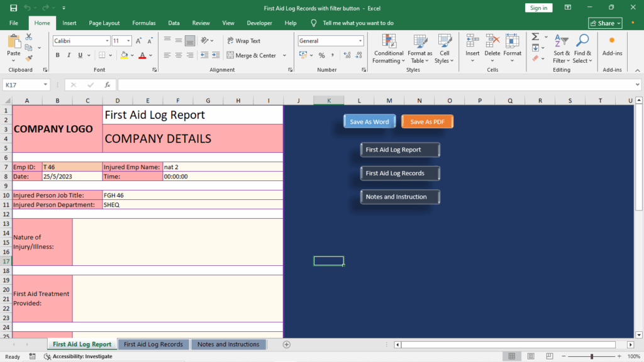Open the General number format dropdown
This screenshot has width=644, height=362.
[x=360, y=40]
